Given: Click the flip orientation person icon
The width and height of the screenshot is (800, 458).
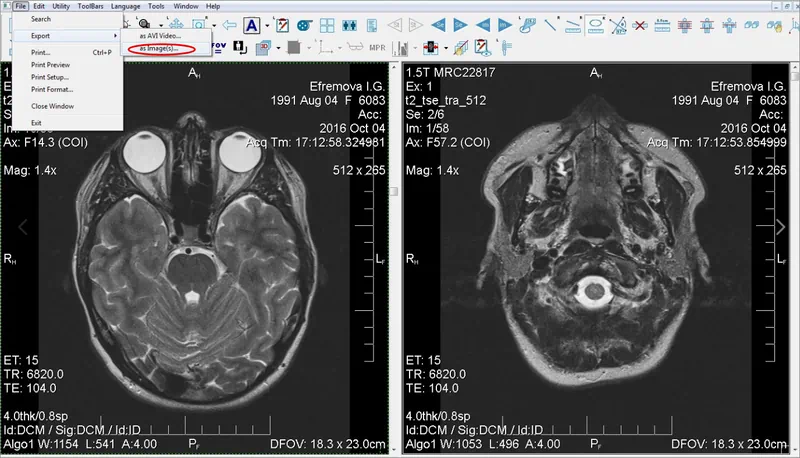Looking at the screenshot, I should (240, 47).
